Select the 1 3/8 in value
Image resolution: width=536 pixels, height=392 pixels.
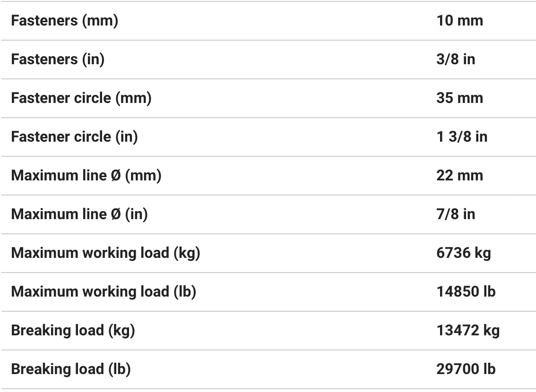click(461, 137)
